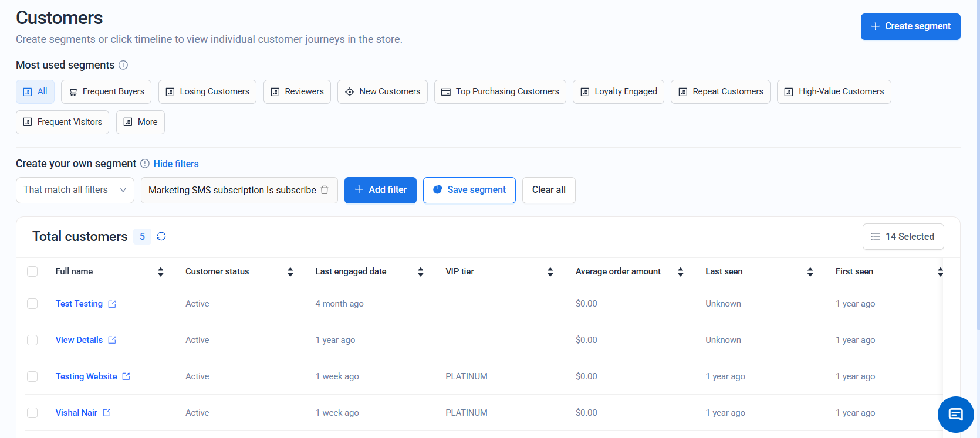Click info icon beside Create your own segment
This screenshot has height=438, width=980.
tap(145, 164)
